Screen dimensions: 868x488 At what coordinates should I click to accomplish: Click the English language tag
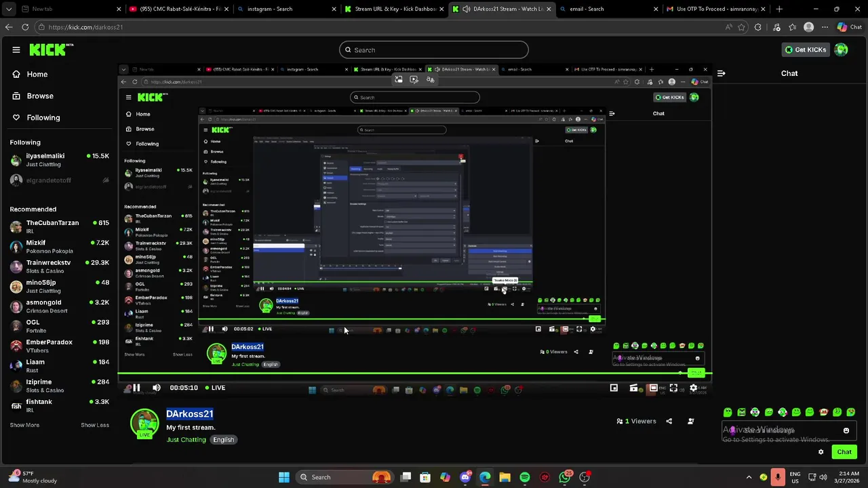pyautogui.click(x=223, y=440)
